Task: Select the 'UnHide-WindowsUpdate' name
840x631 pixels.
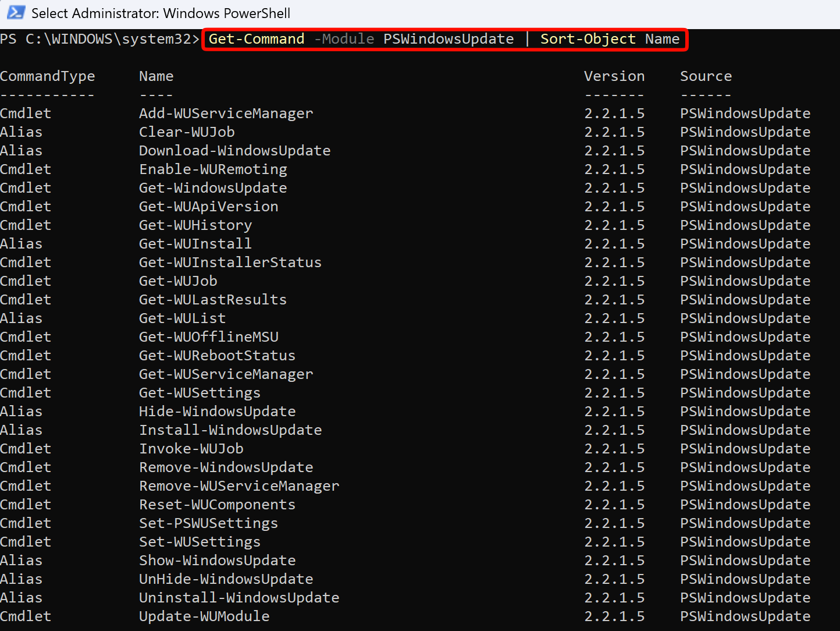Action: 226,579
